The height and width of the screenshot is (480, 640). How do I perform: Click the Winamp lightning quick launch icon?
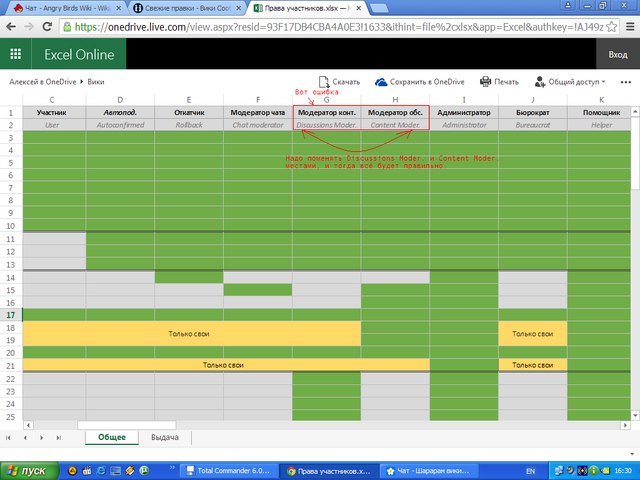coord(130,471)
